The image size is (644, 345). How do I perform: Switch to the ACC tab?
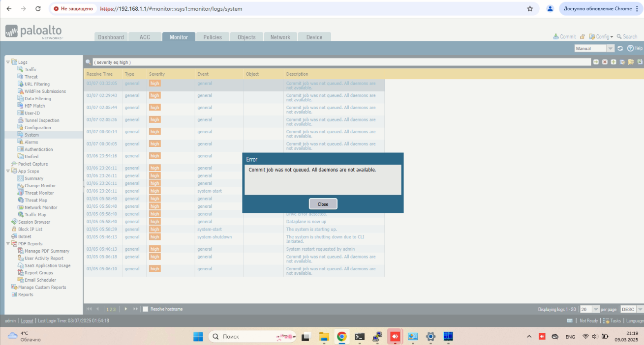point(145,37)
